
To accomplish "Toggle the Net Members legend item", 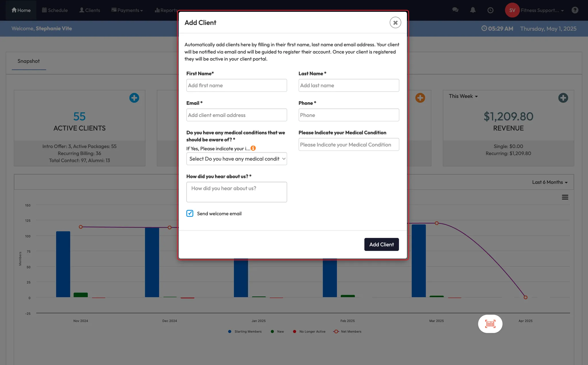I will 351,331.
